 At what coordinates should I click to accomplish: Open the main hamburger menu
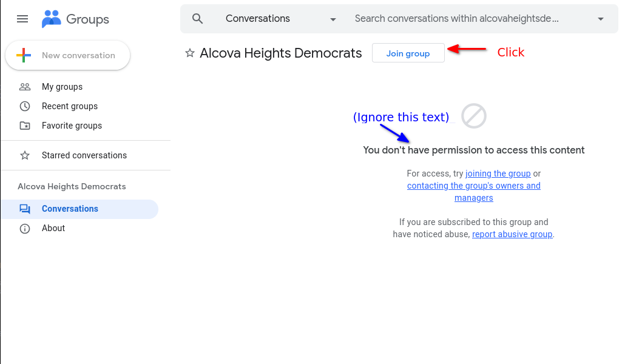pos(22,19)
